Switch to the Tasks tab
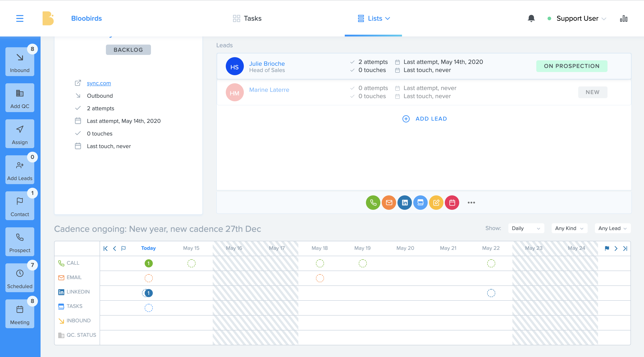 coord(247,18)
